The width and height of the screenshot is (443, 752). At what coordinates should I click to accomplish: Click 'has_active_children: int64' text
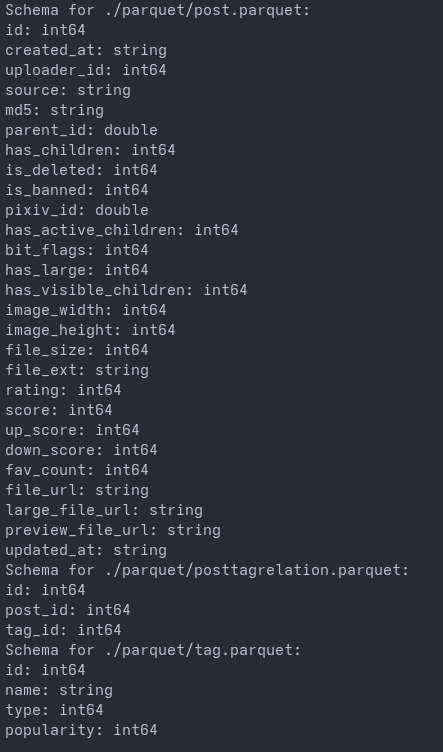pyautogui.click(x=122, y=230)
